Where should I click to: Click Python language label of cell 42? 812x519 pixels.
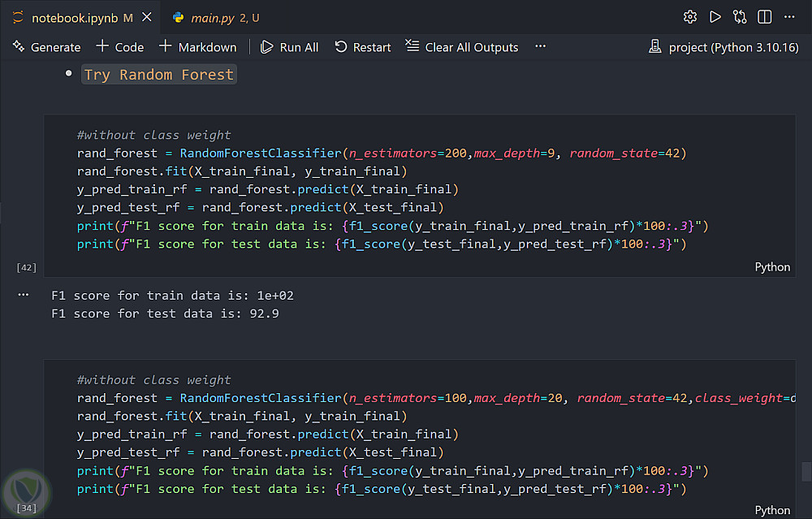(772, 267)
